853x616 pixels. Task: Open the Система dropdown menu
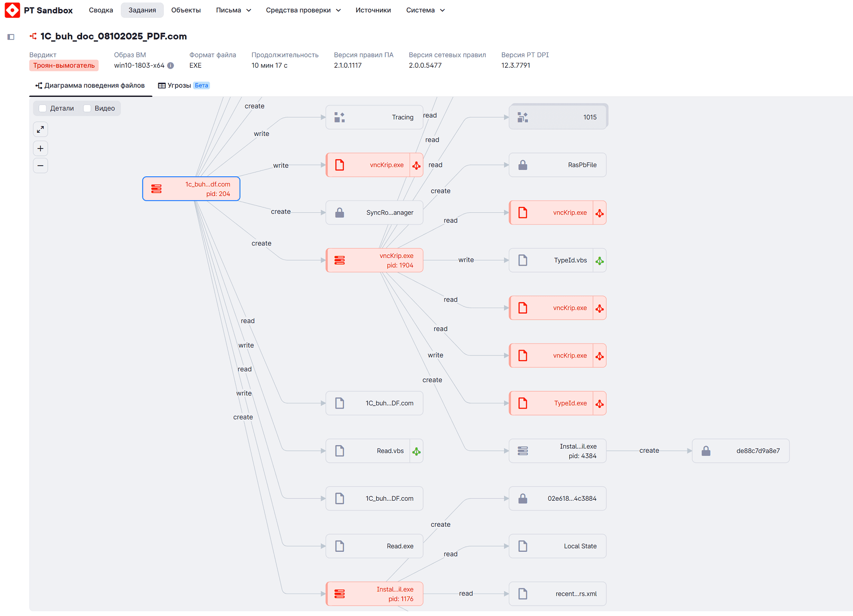[425, 10]
